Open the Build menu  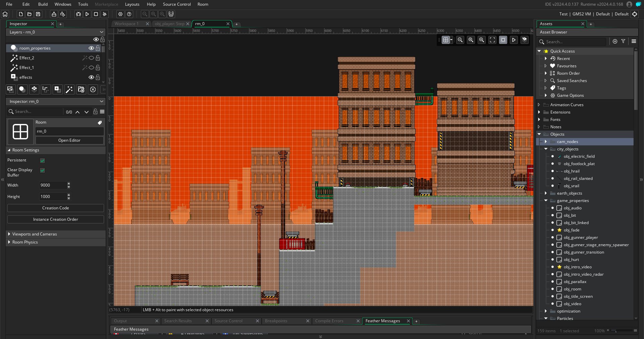(43, 4)
